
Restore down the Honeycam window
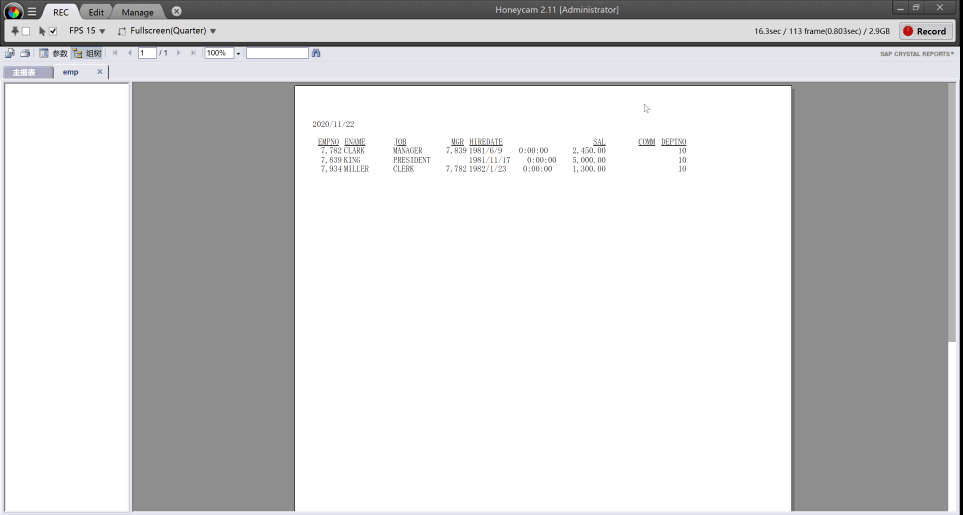[916, 8]
